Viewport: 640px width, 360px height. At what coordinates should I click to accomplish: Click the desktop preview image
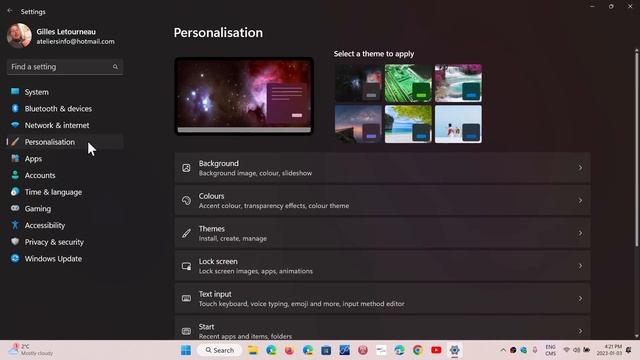(244, 96)
